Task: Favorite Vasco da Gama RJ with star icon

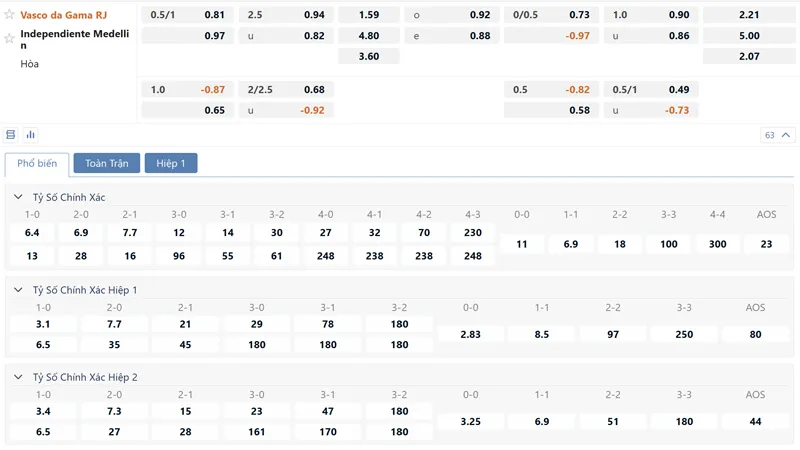Action: point(9,14)
